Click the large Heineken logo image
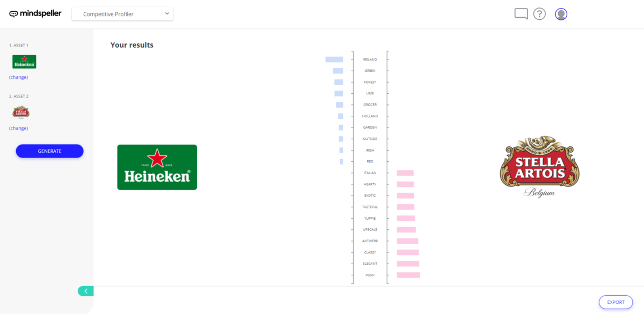This screenshot has width=644, height=314. [x=157, y=167]
